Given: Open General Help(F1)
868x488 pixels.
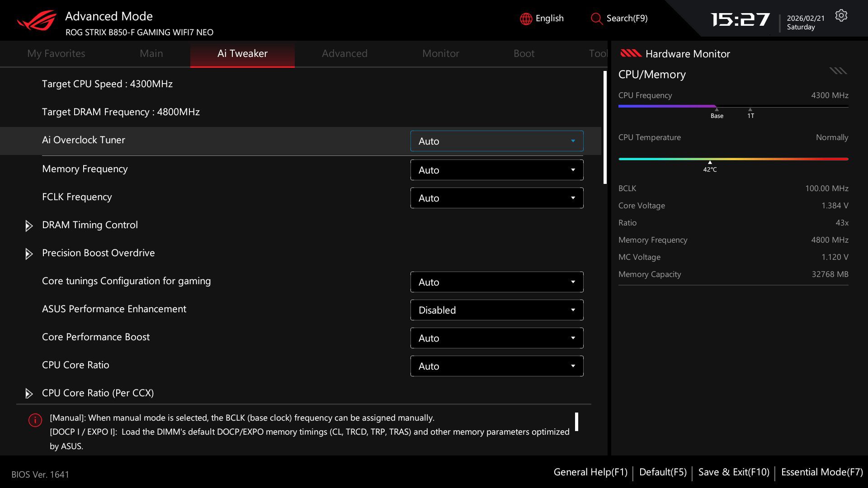Looking at the screenshot, I should 590,472.
